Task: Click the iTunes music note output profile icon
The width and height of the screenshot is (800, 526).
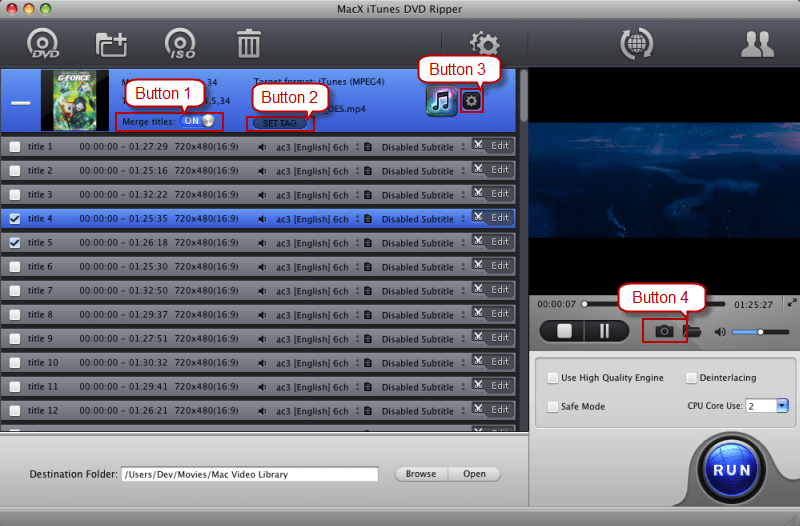Action: pyautogui.click(x=441, y=101)
